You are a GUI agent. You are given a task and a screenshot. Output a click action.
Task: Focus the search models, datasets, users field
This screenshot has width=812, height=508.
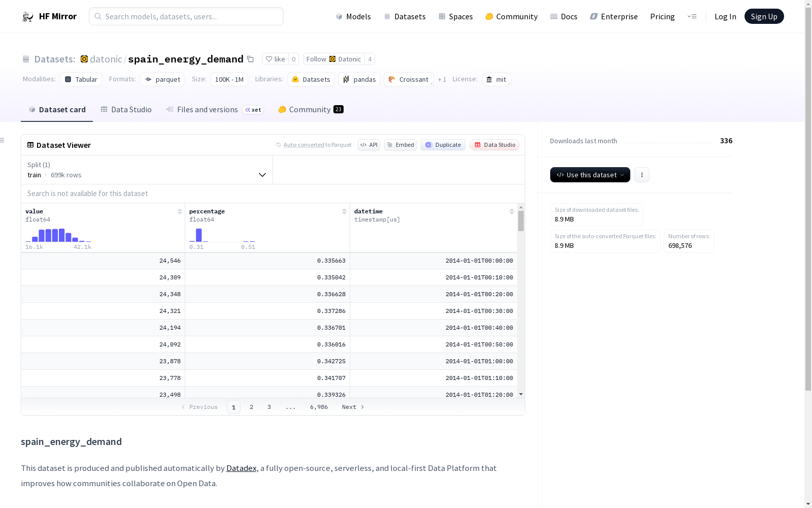186,16
